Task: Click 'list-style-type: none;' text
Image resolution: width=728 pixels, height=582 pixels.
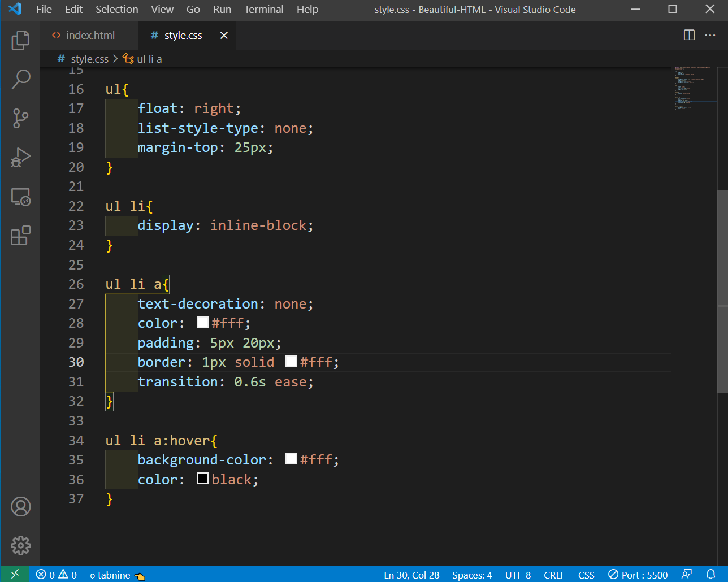Action: click(226, 128)
